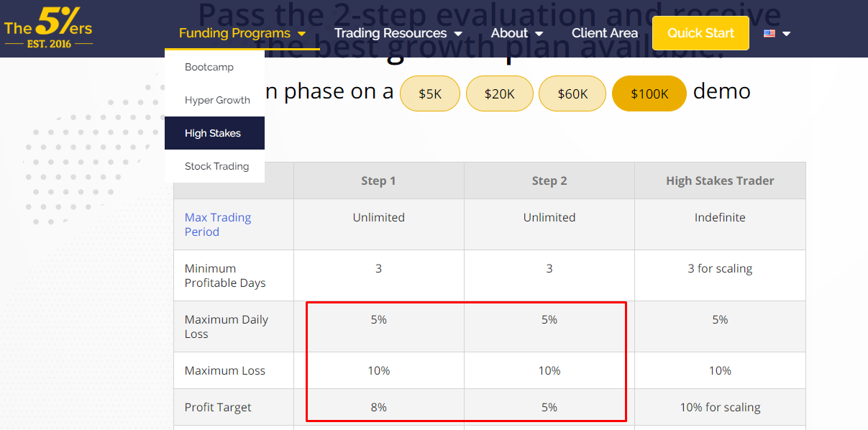Image resolution: width=868 pixels, height=430 pixels.
Task: Click the Step 2 column header
Action: point(549,180)
